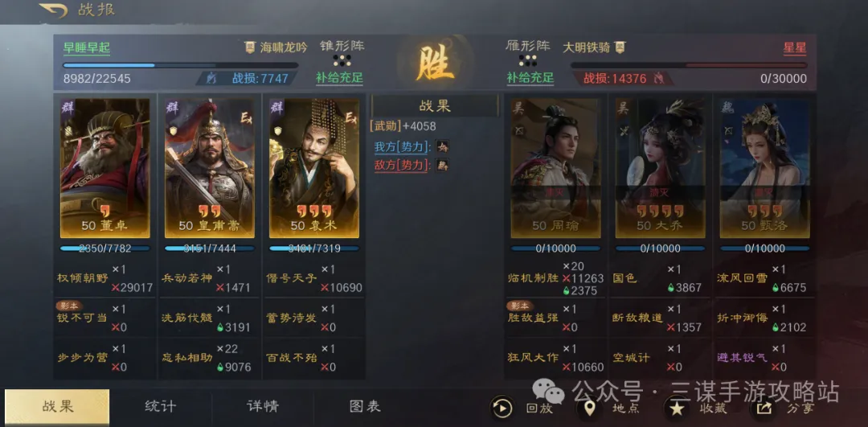Select the 战果 tab
The width and height of the screenshot is (868, 427).
pos(57,407)
